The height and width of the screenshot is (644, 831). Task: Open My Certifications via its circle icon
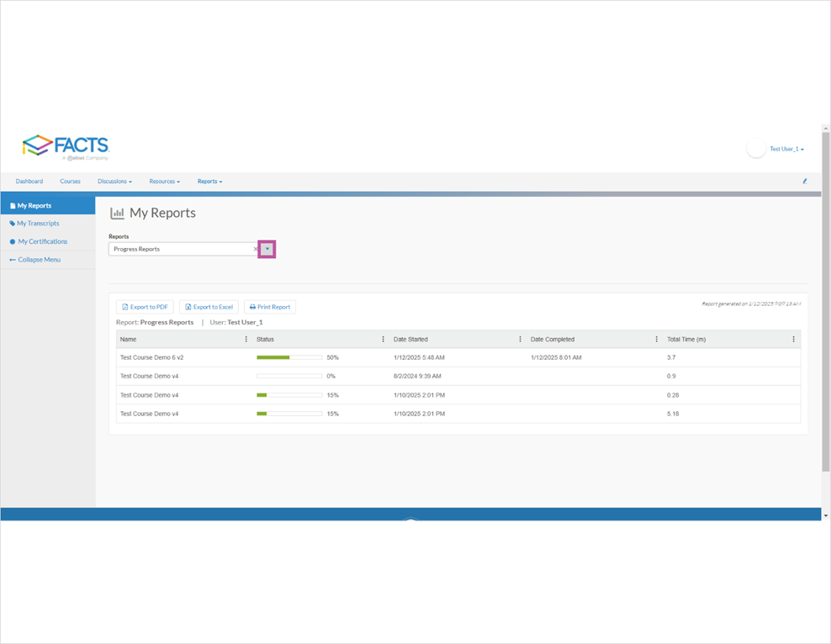click(11, 241)
